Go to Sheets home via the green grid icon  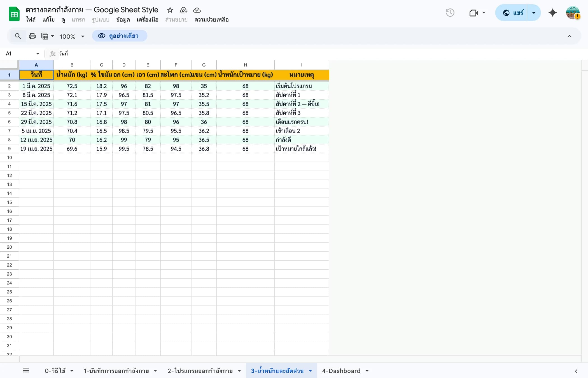coord(14,14)
